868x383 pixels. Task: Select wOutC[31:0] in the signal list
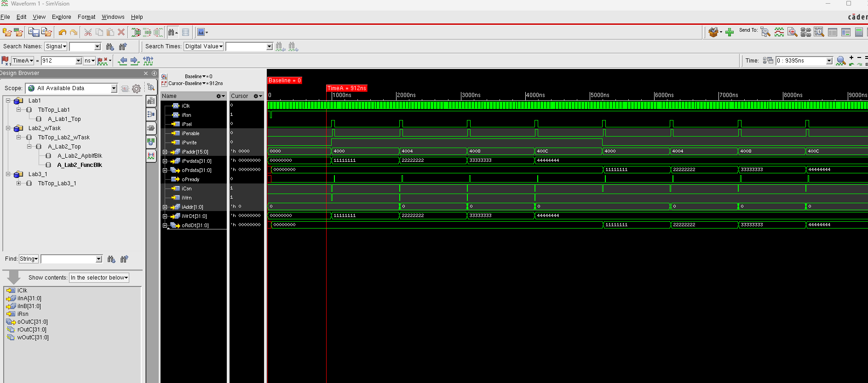(33, 337)
